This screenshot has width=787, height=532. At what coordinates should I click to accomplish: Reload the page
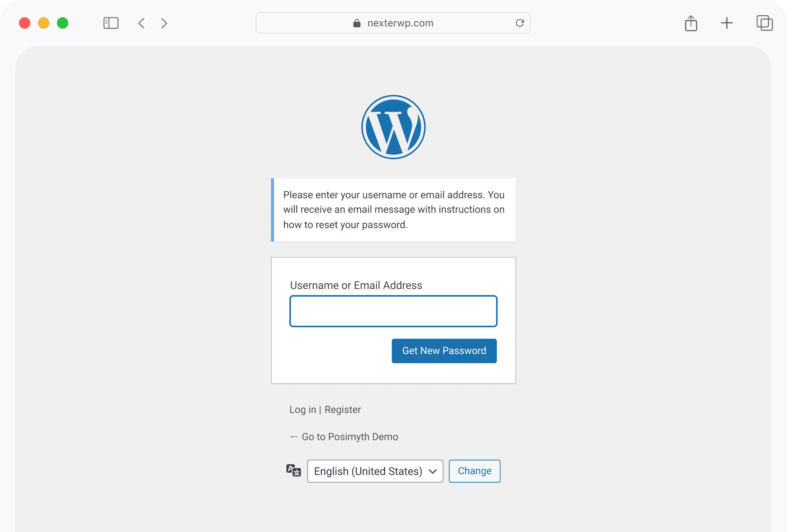coord(519,23)
